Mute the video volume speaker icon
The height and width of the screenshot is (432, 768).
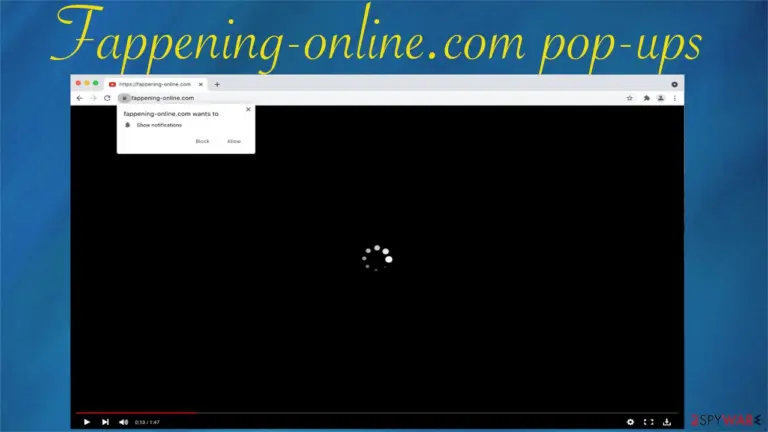[123, 422]
